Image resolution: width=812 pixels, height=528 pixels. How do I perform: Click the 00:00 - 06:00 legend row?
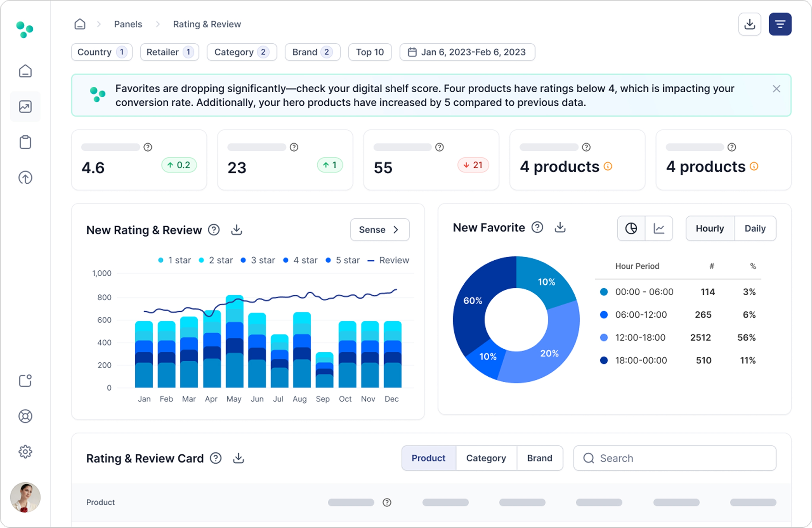[678, 292]
